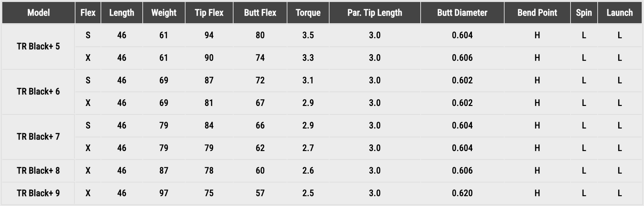
Task: Click the Par. Tip Length header
Action: pos(375,13)
